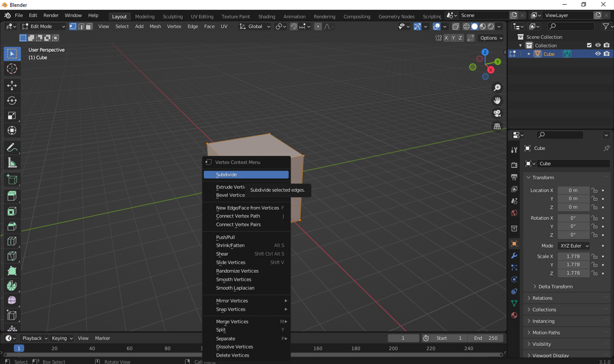
Task: Click outliner search field
Action: 571,26
